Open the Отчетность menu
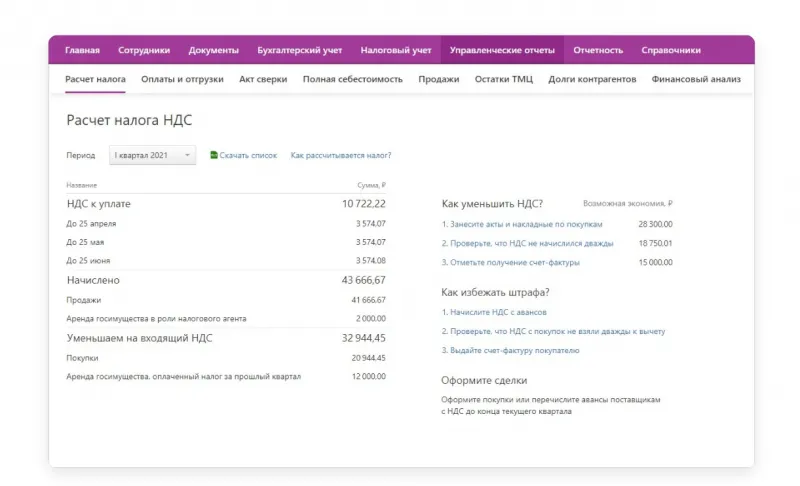The image size is (800, 486). 598,50
